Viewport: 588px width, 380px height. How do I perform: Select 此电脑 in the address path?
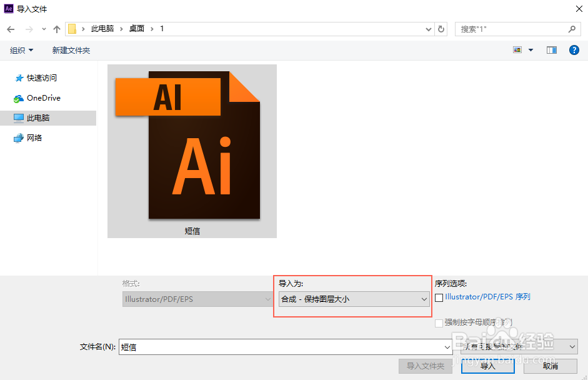pos(102,29)
